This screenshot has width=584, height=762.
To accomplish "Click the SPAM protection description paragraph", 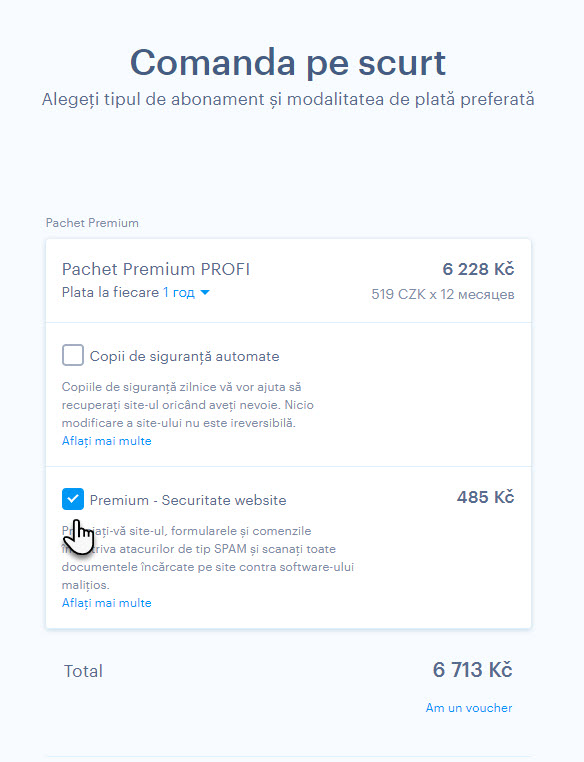I will [208, 557].
